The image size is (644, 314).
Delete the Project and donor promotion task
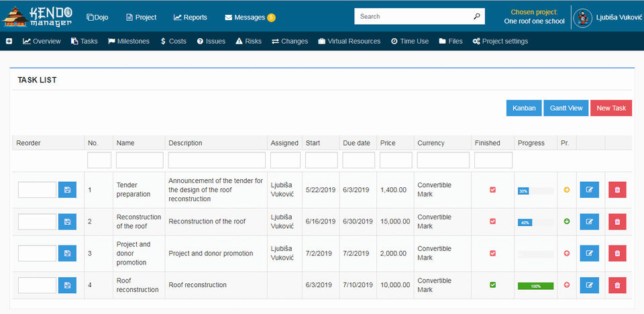click(617, 253)
